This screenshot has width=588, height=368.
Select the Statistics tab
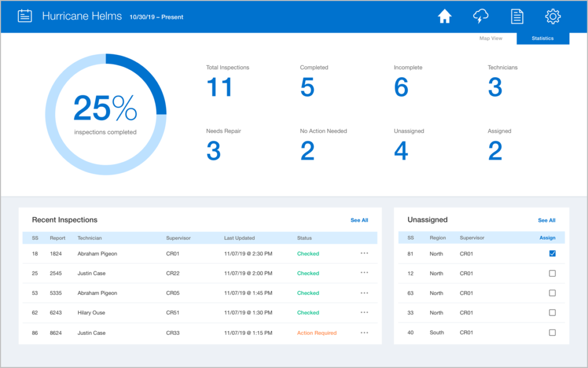[542, 38]
